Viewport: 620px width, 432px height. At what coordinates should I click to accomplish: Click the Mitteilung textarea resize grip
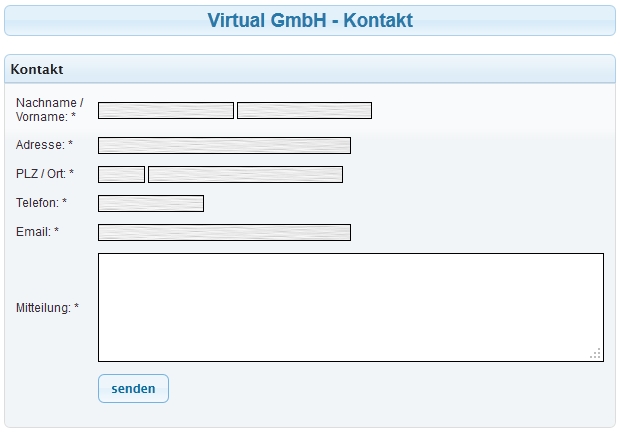[x=596, y=353]
